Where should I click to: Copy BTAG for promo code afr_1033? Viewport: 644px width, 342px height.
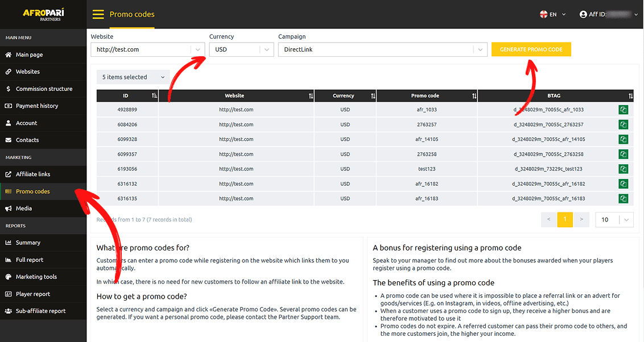[624, 110]
